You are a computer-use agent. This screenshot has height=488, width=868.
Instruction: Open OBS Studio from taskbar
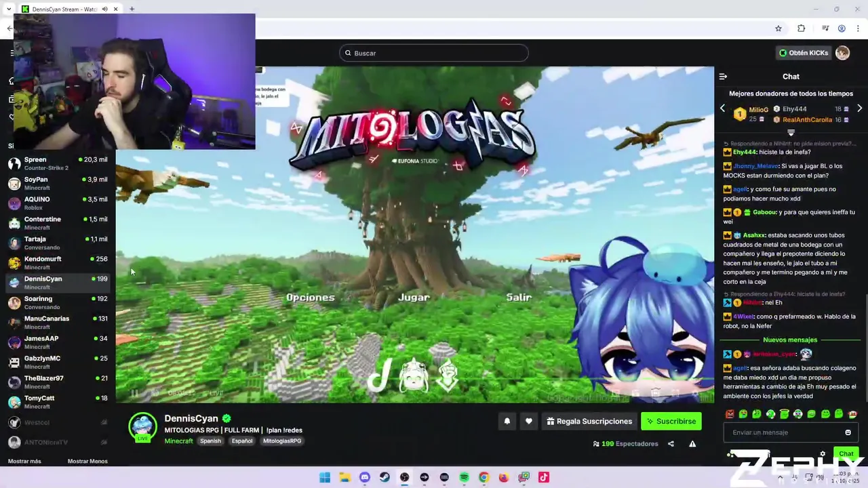click(404, 477)
